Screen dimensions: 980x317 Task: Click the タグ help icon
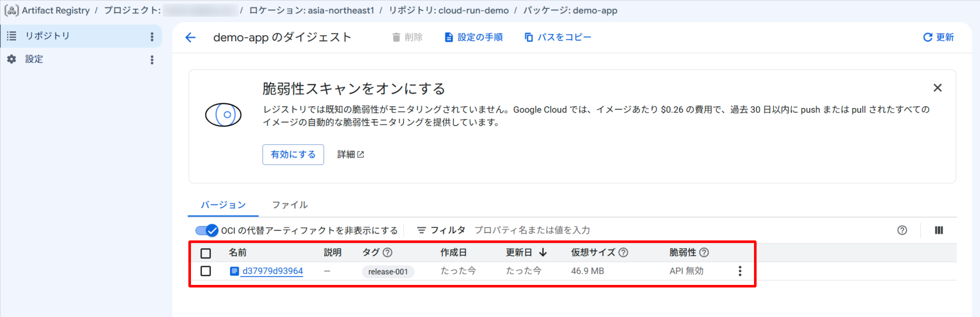[x=387, y=252]
